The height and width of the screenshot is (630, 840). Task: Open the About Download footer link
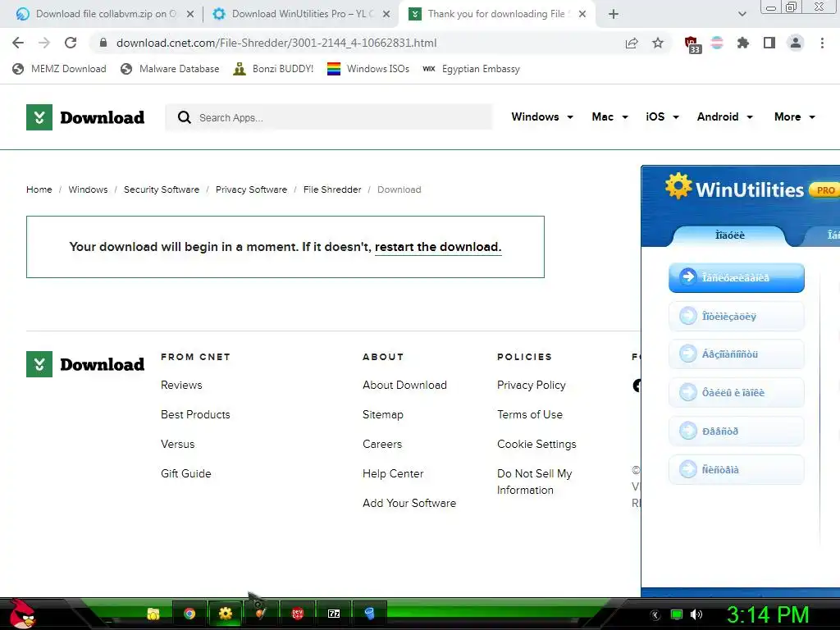[404, 386]
